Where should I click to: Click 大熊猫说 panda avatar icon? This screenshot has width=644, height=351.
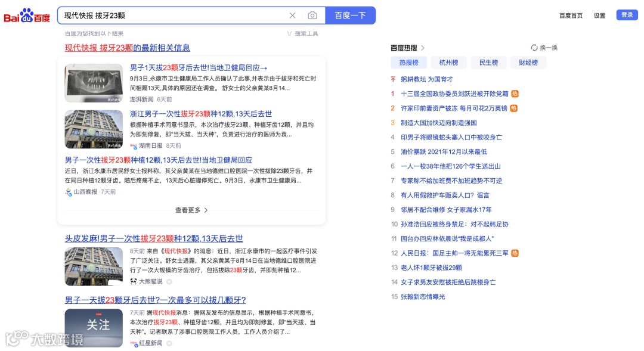tap(134, 281)
